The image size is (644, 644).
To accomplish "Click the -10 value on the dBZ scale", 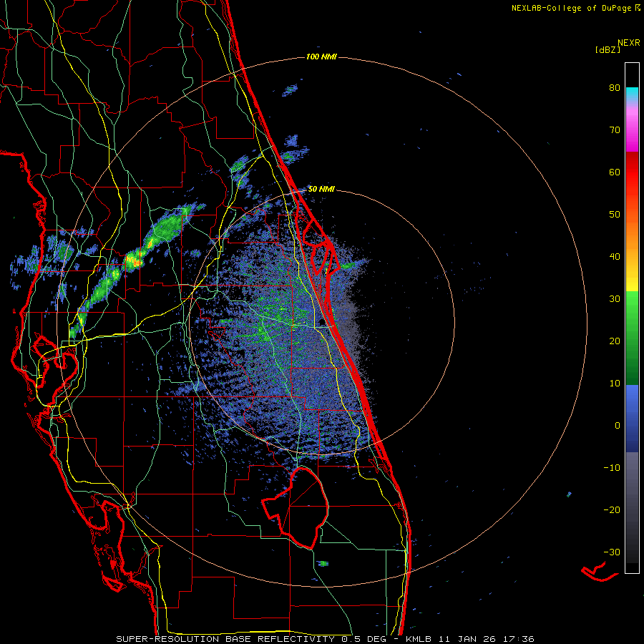I will pyautogui.click(x=612, y=467).
